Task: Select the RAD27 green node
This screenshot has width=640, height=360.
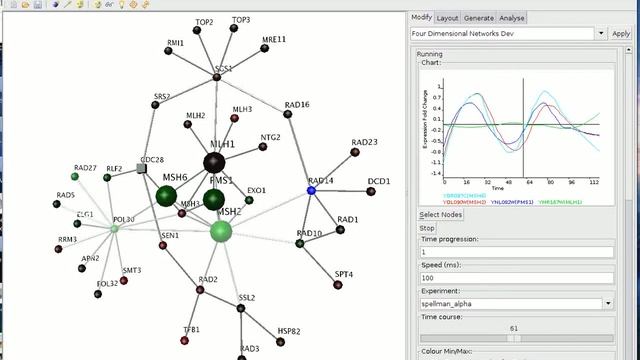Action: (x=75, y=176)
